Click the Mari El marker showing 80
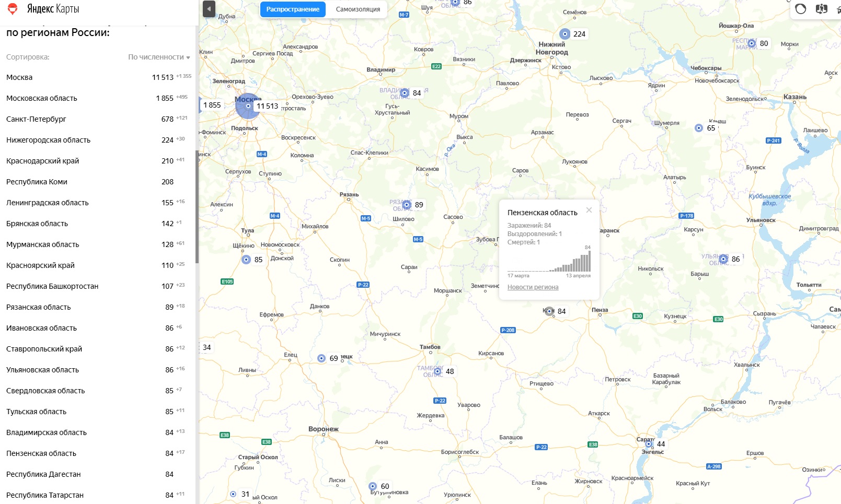 coord(752,43)
